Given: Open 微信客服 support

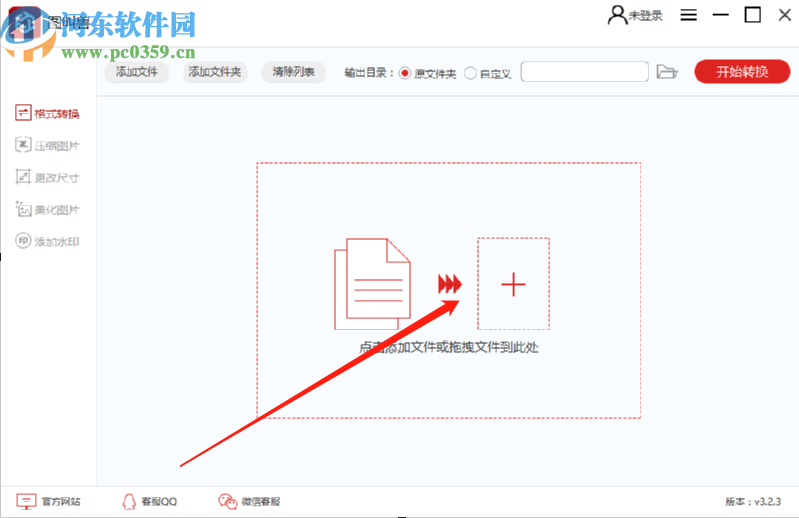Looking at the screenshot, I should 249,501.
